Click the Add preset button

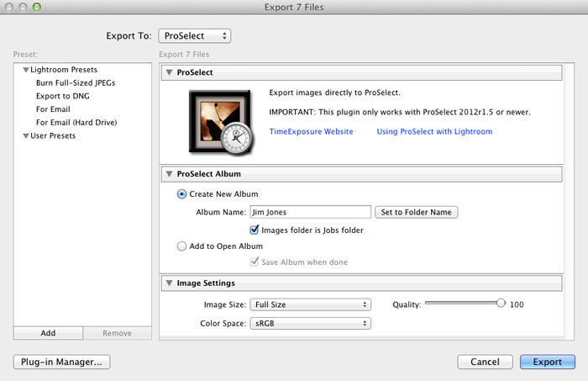(x=48, y=333)
